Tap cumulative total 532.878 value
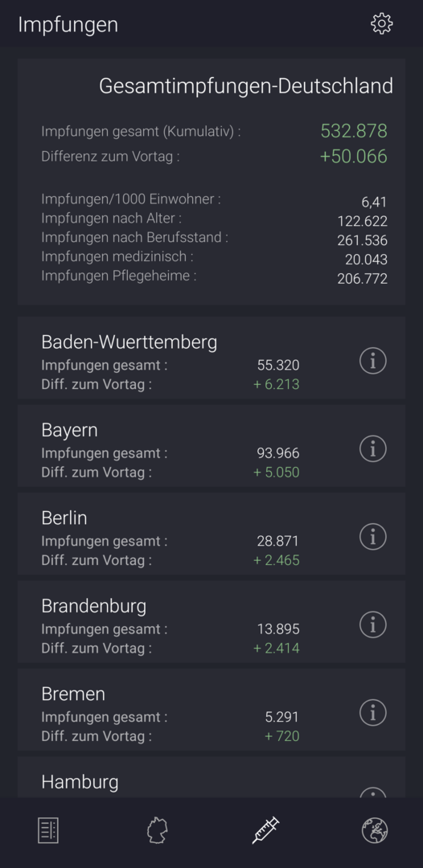This screenshot has width=423, height=868. [x=354, y=131]
